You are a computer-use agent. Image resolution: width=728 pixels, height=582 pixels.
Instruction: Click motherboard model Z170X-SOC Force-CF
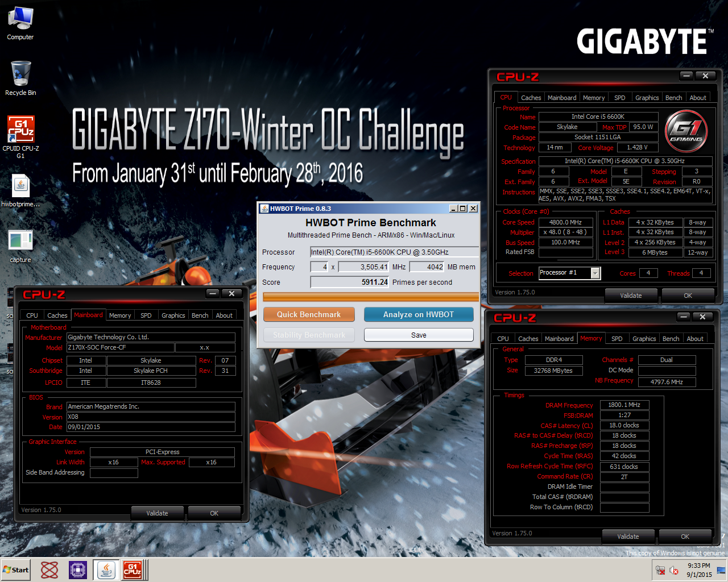click(x=120, y=347)
